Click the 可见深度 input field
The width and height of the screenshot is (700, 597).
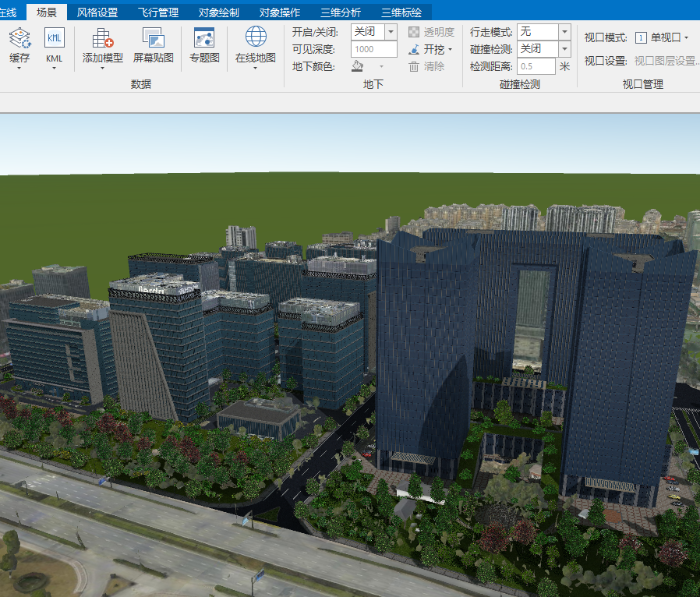pyautogui.click(x=373, y=49)
